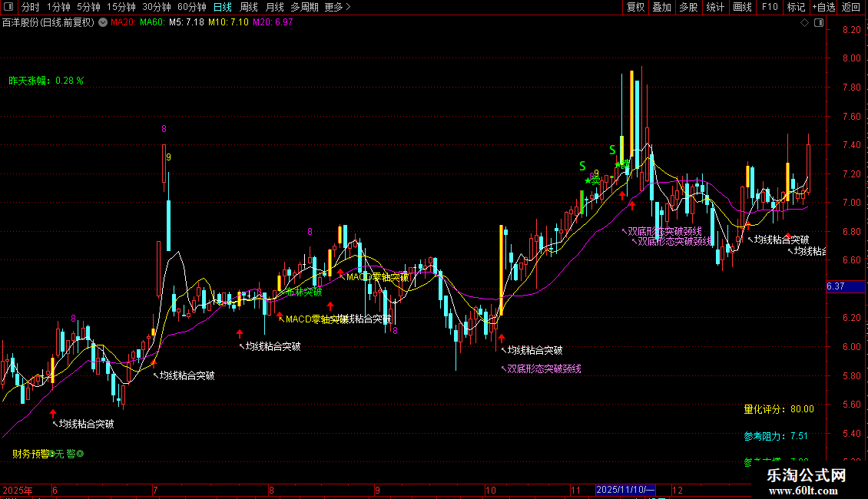The width and height of the screenshot is (868, 499).
Task: Click the 昨天涨幅: 0.28 % text
Action: point(46,81)
